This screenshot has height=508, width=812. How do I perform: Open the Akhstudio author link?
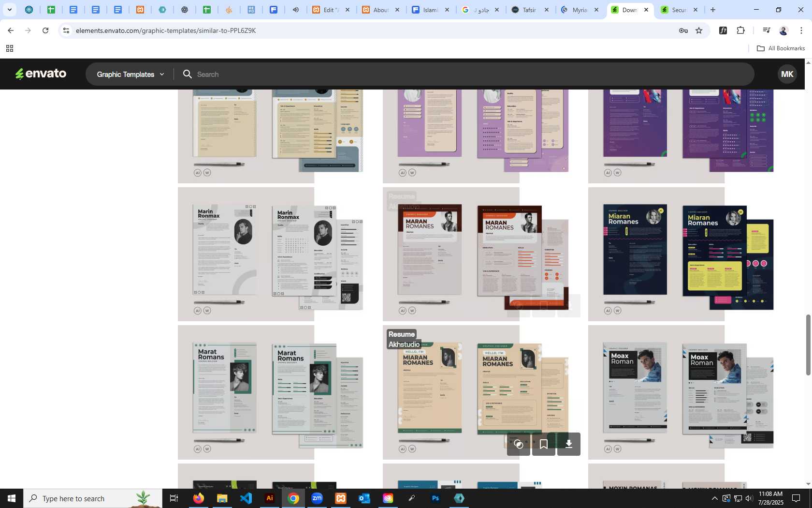pos(404,344)
